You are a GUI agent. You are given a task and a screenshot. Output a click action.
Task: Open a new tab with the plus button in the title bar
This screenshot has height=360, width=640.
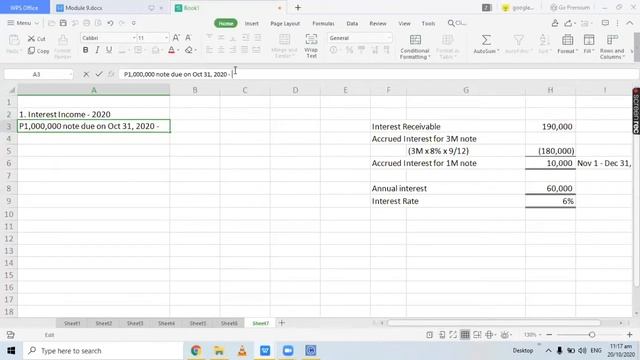[298, 7]
